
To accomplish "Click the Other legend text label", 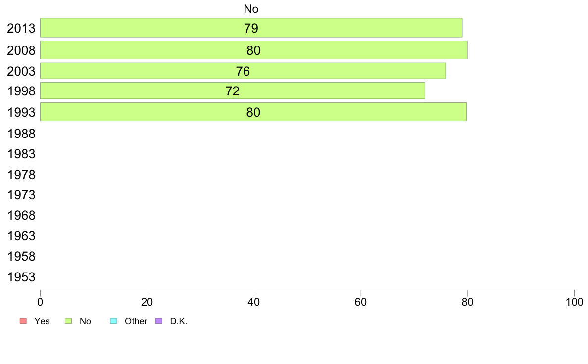I will (x=136, y=321).
